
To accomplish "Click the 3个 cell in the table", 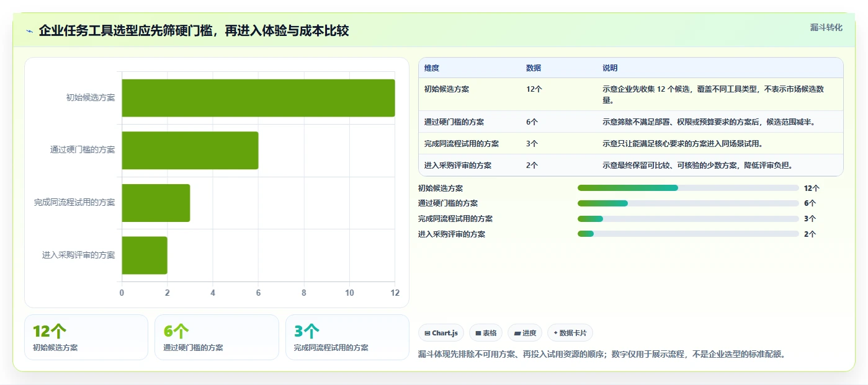I will coord(532,144).
